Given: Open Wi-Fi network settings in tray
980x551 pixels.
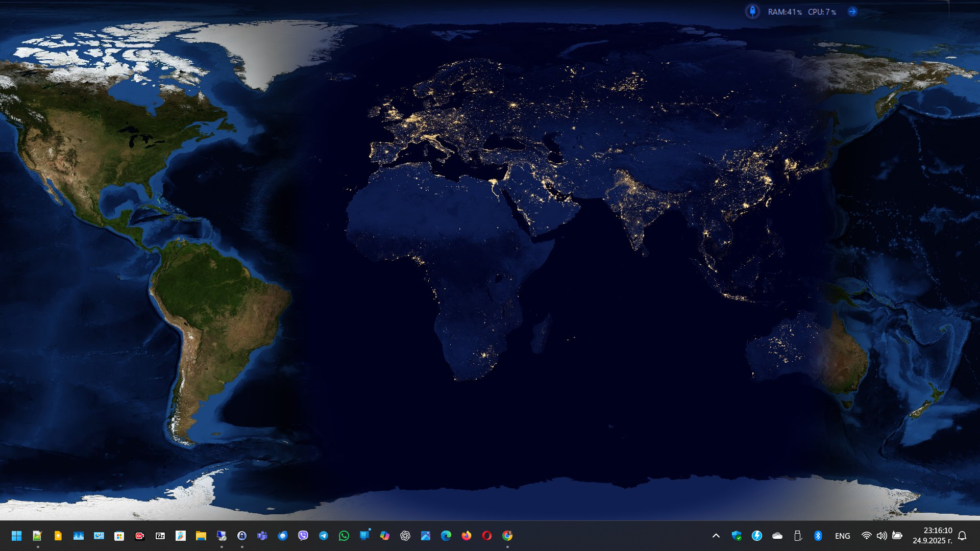Looking at the screenshot, I should (866, 536).
